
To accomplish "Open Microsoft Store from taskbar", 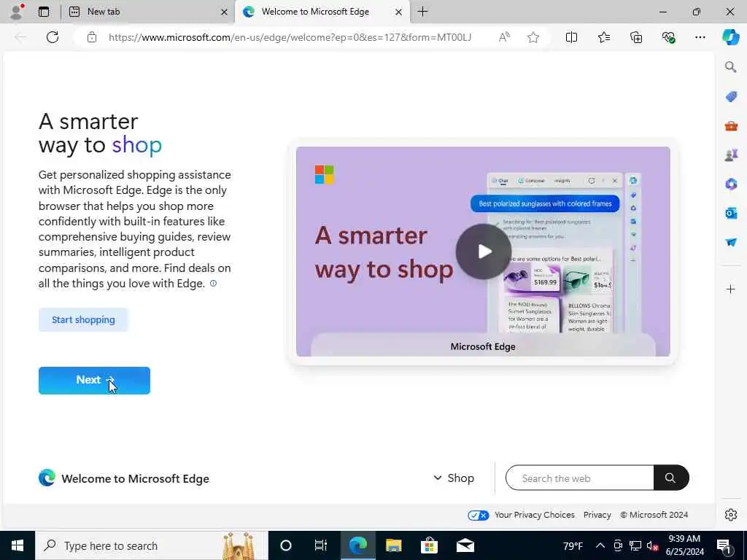I will [429, 545].
